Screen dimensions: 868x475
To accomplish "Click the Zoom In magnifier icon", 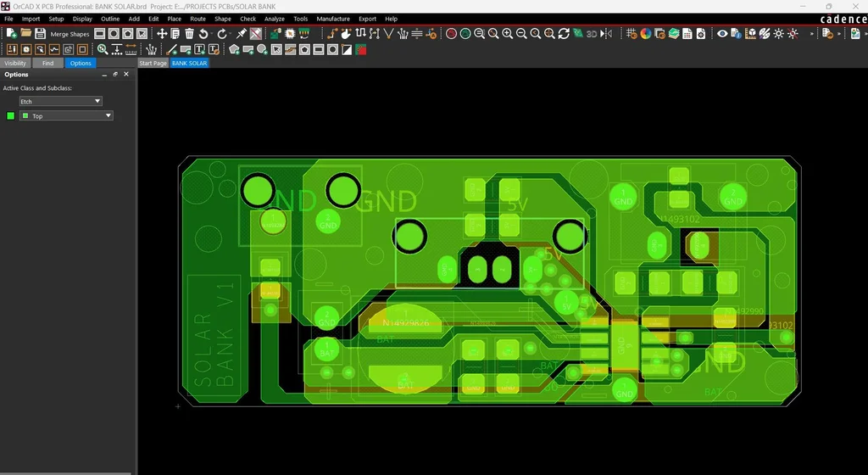I will click(x=508, y=34).
